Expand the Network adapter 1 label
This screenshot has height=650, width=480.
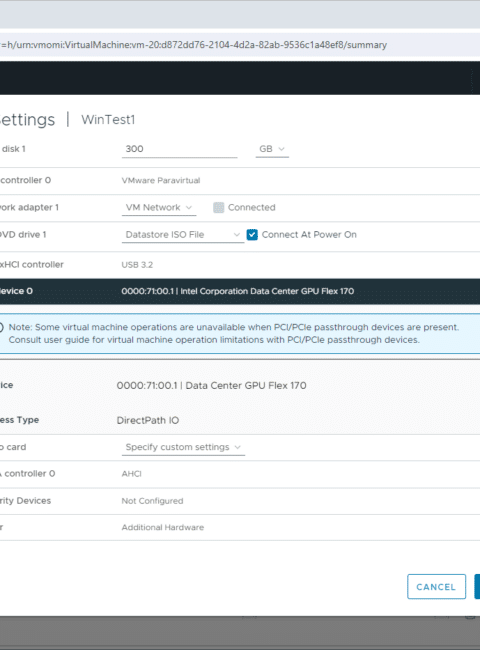[x=29, y=208]
